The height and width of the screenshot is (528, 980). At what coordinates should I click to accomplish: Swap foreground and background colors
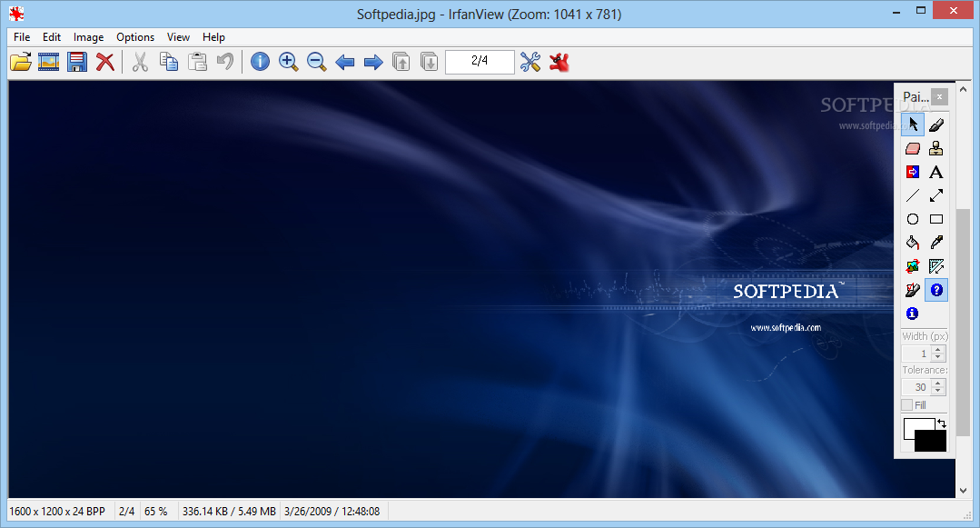(x=942, y=423)
